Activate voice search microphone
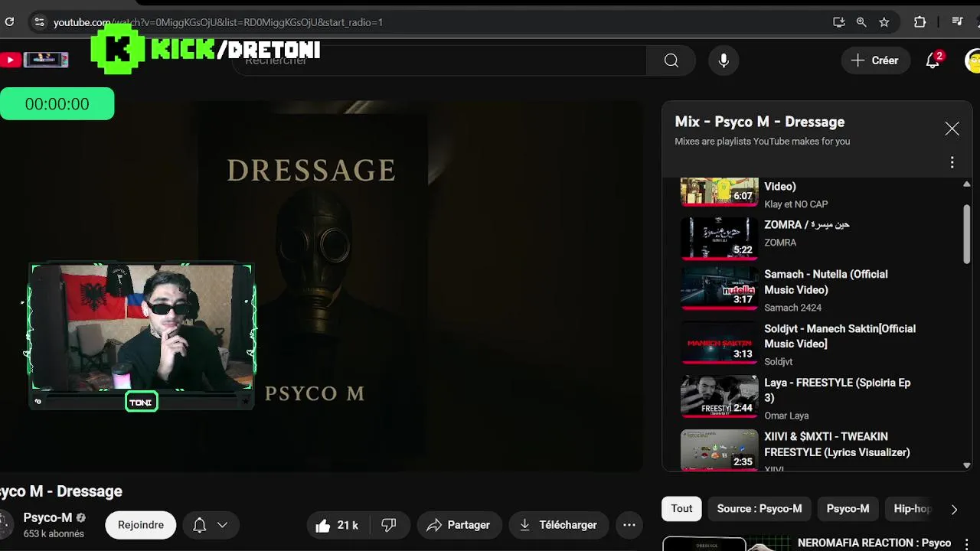The height and width of the screenshot is (551, 980). 724,60
